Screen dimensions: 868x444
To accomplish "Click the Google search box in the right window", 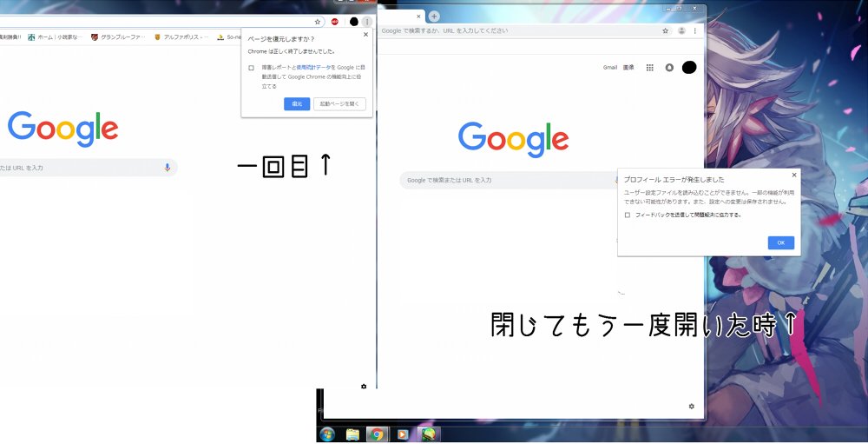I will pyautogui.click(x=510, y=180).
